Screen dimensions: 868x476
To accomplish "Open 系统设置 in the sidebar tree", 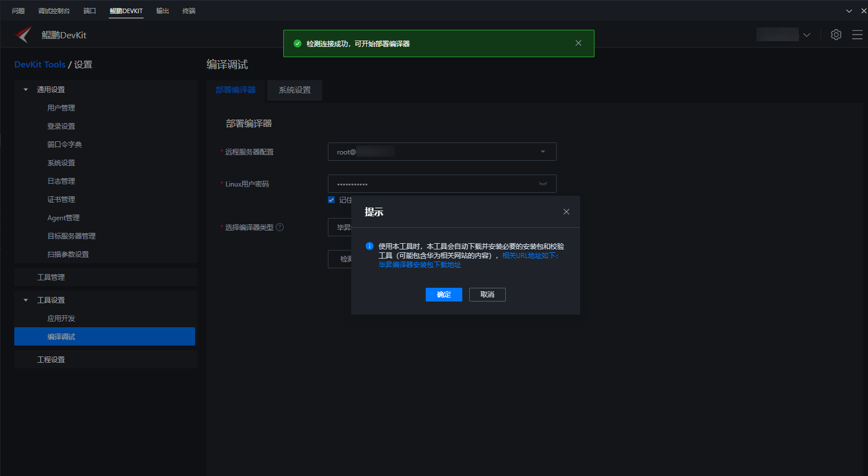I will tap(61, 162).
